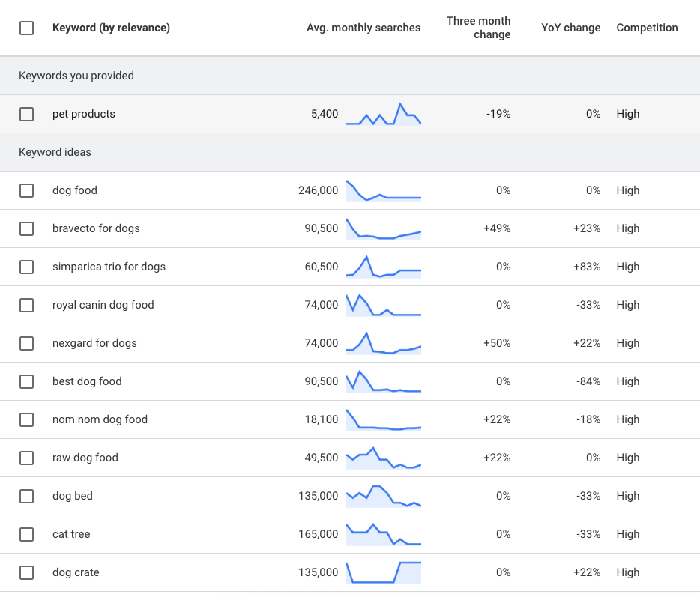
Task: Select the raw dog food checkbox
Action: click(26, 458)
